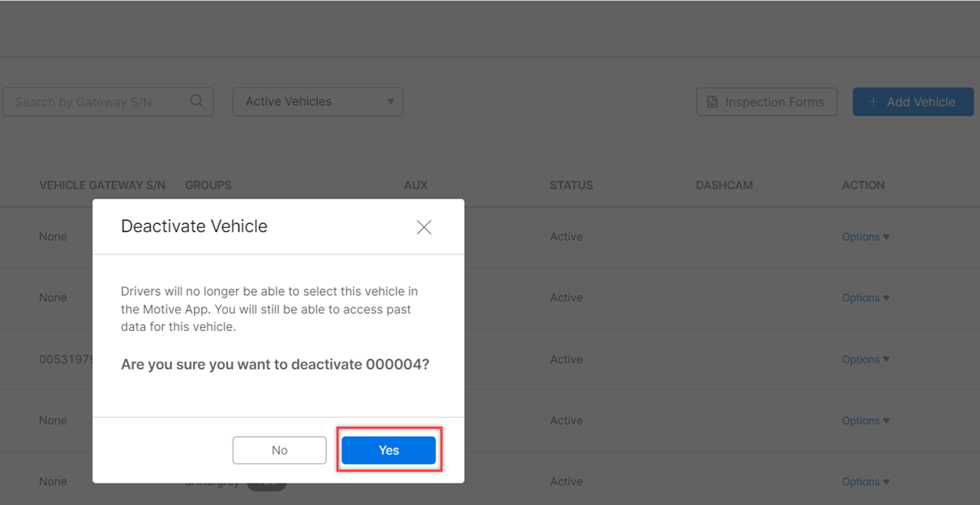Select the ACTION column header

(x=863, y=185)
